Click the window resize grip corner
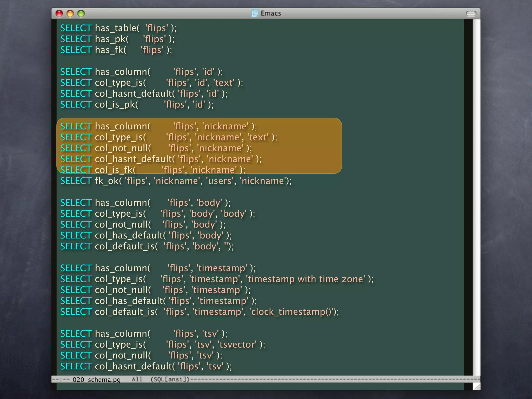This screenshot has width=532, height=399. pyautogui.click(x=476, y=387)
